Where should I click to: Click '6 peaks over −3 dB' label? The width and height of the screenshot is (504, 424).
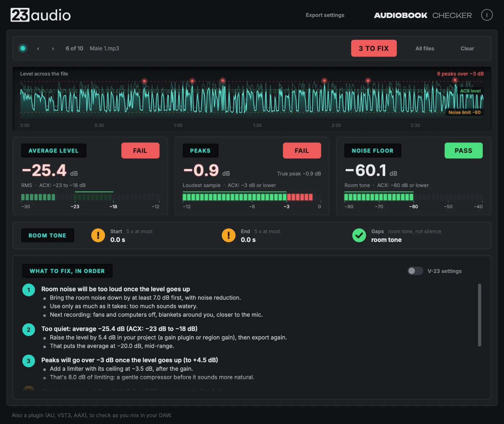460,74
